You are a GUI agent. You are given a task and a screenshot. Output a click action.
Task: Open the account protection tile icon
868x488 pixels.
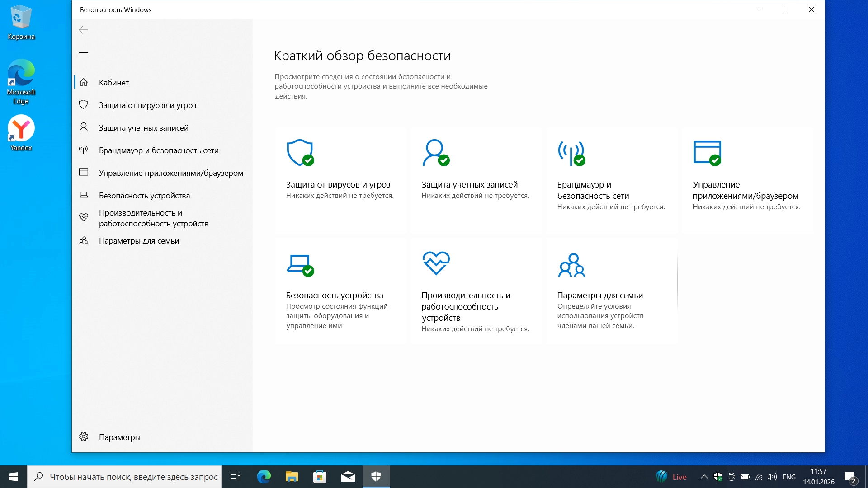tap(435, 153)
